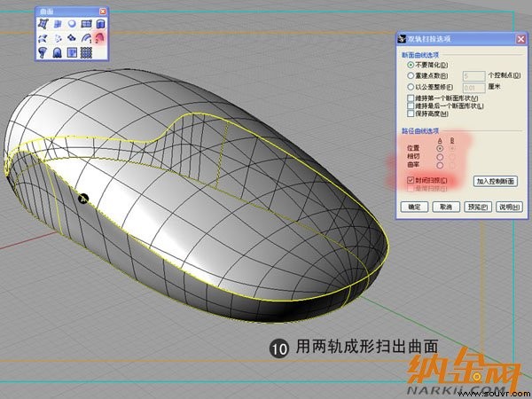Select the Patch surface tool

(x=72, y=38)
